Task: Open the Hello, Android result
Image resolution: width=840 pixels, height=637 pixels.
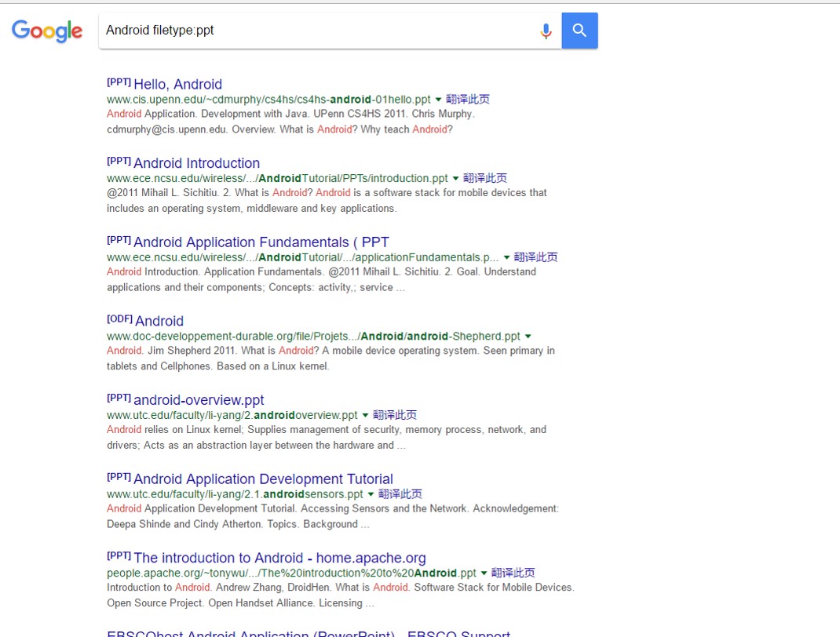Action: [177, 85]
